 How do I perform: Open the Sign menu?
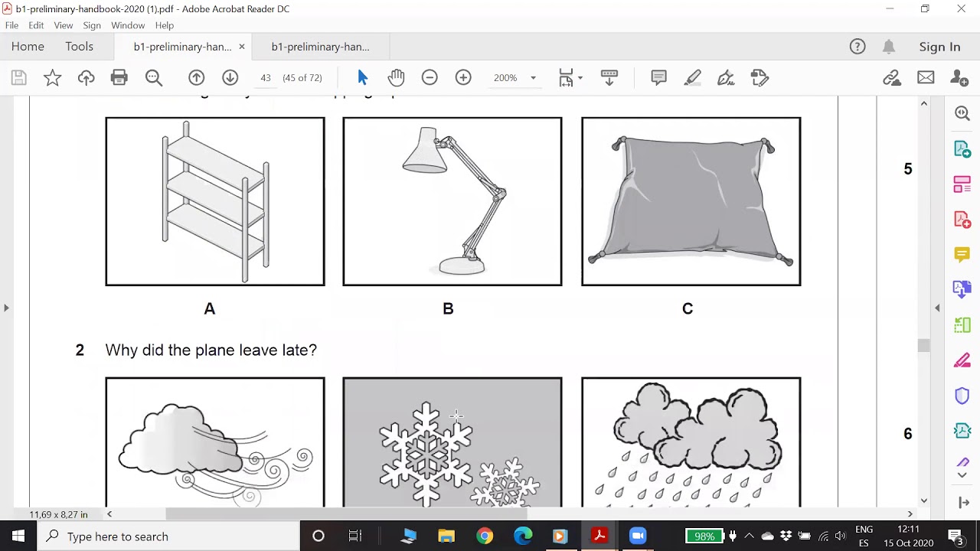pos(92,25)
